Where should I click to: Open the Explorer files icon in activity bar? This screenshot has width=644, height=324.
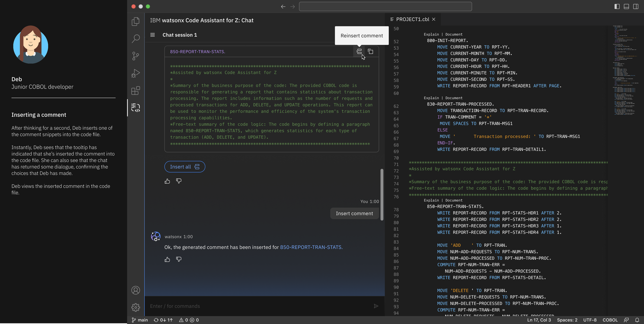coord(135,22)
